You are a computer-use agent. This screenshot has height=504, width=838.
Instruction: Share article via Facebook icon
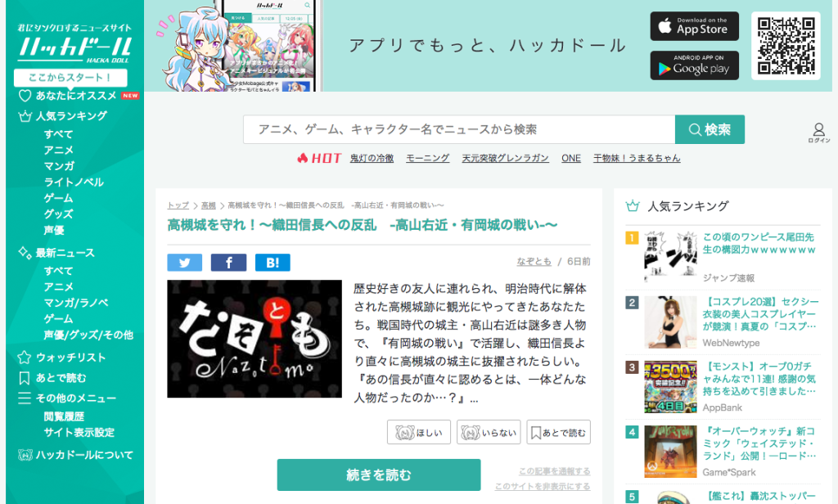[x=228, y=263]
